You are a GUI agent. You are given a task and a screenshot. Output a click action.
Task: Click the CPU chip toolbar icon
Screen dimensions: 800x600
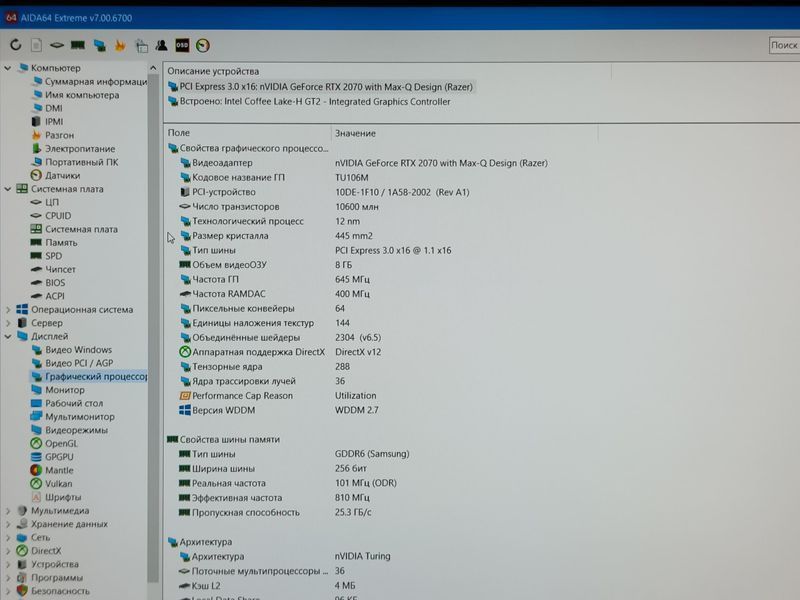tap(57, 45)
